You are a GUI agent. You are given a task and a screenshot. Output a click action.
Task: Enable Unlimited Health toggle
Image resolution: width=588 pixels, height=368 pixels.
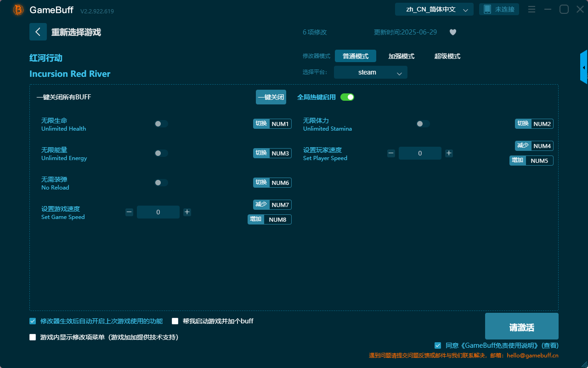161,123
